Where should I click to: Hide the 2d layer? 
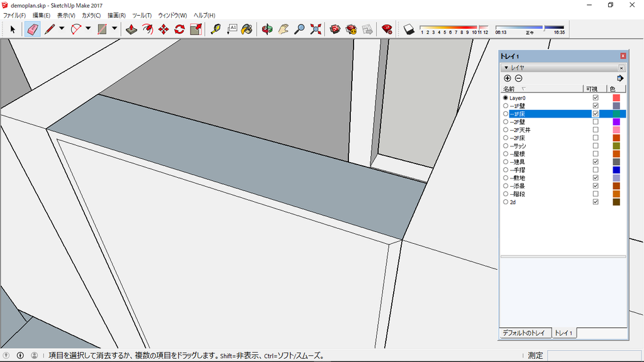point(596,202)
